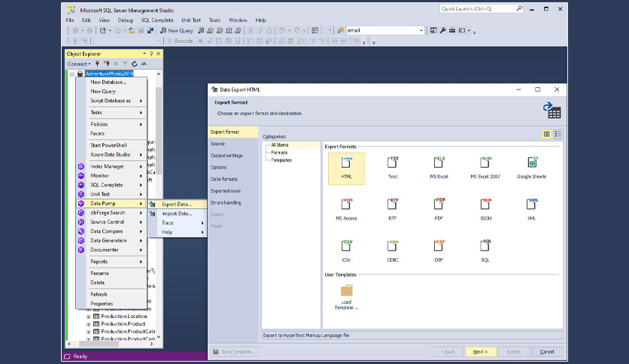
Task: Open the Reports submenu in context menu
Action: 111,262
